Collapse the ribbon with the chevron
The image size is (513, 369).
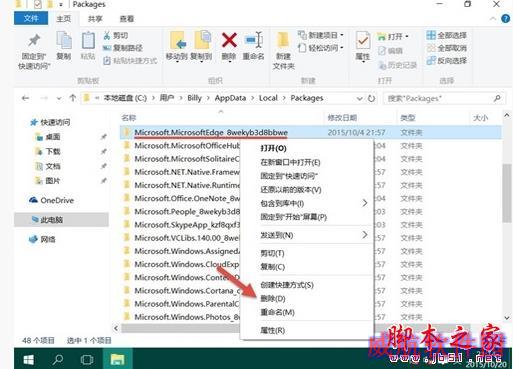coord(493,19)
